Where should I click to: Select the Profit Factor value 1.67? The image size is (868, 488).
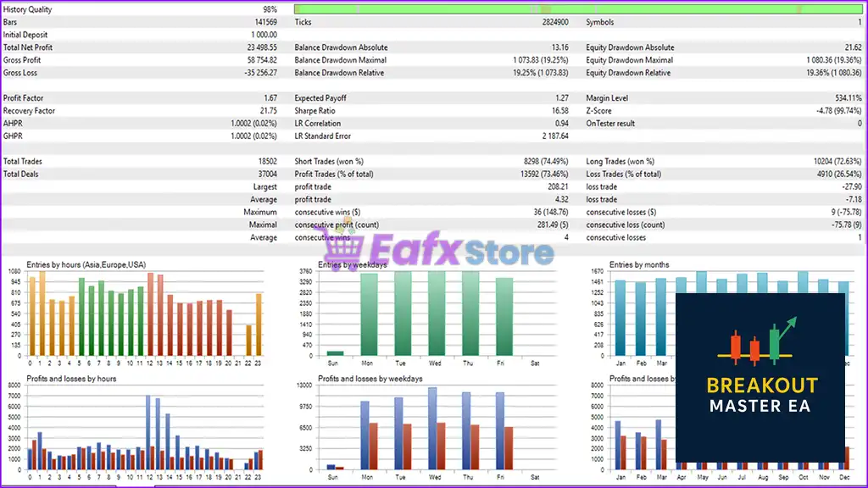tap(270, 98)
